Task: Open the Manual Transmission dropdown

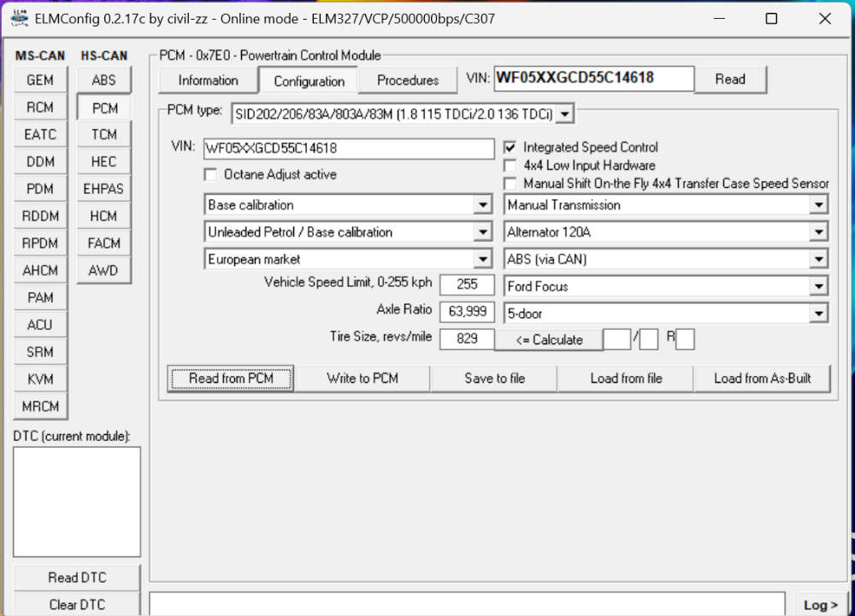Action: 819,205
